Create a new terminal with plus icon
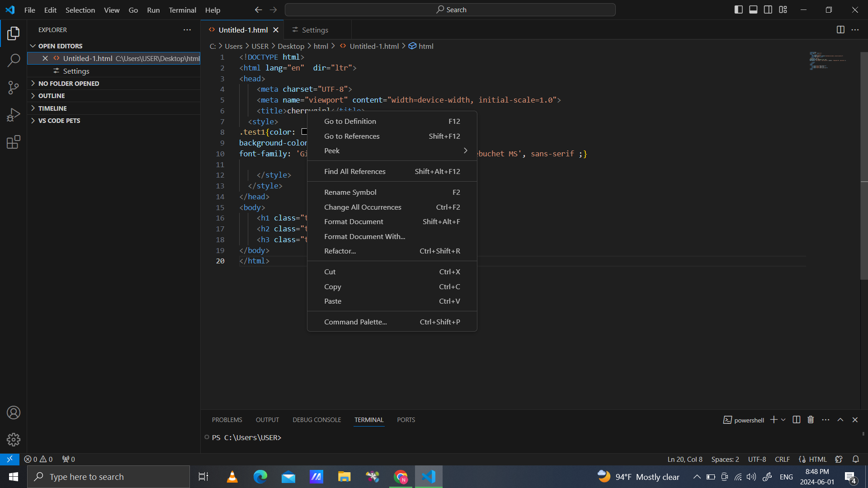 [774, 420]
